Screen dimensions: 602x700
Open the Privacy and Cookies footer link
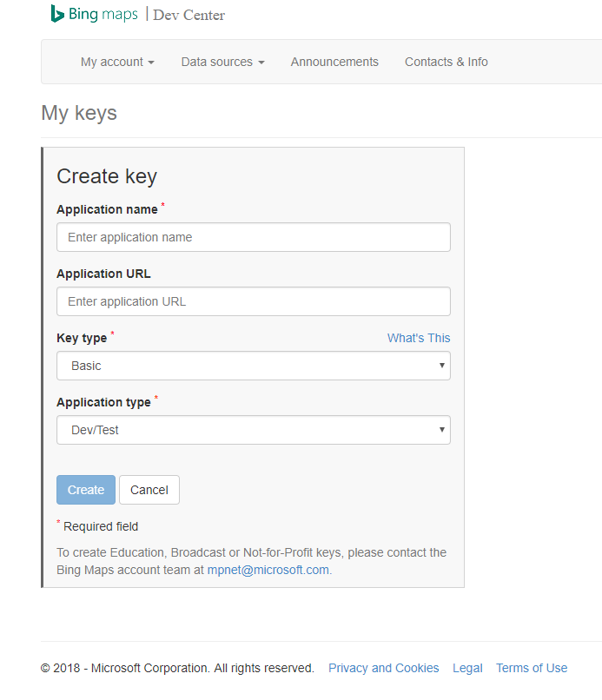[x=383, y=668]
